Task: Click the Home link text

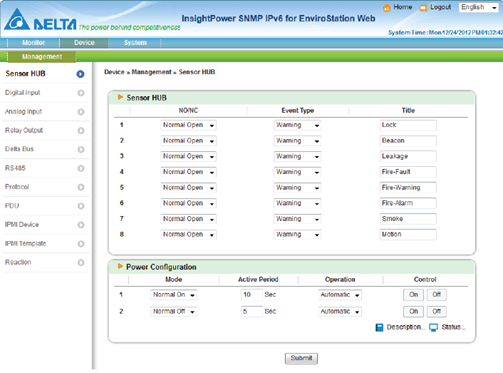Action: tap(403, 7)
